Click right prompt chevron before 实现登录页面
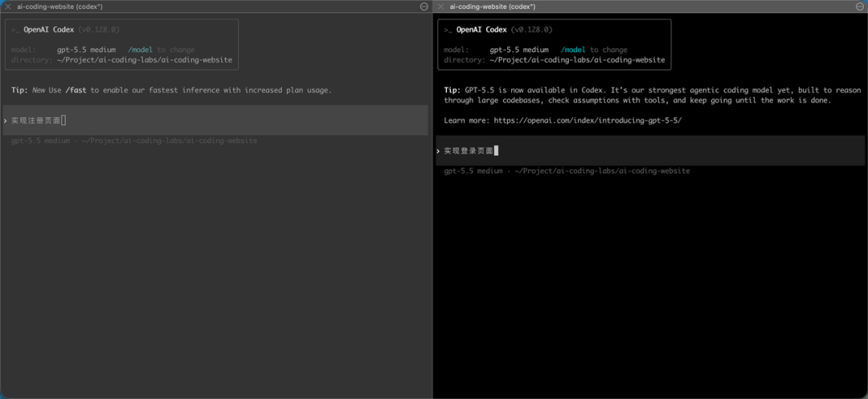Viewport: 868px width, 399px height. [x=439, y=151]
